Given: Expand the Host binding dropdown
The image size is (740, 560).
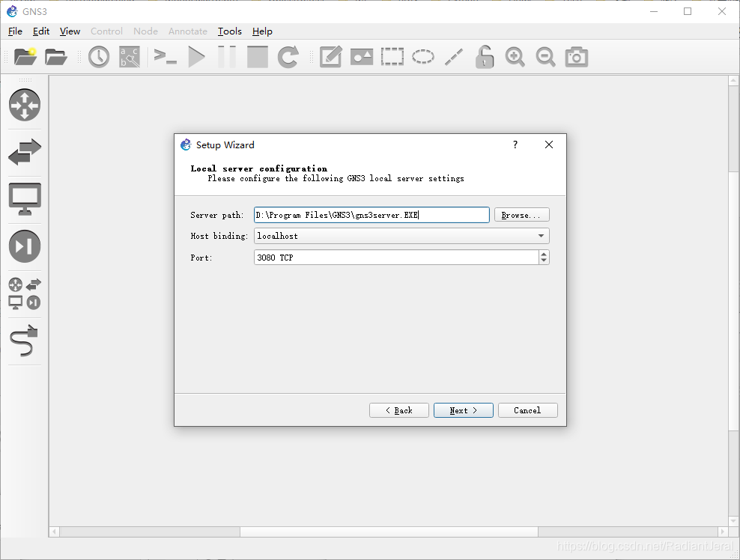Looking at the screenshot, I should click(401, 236).
